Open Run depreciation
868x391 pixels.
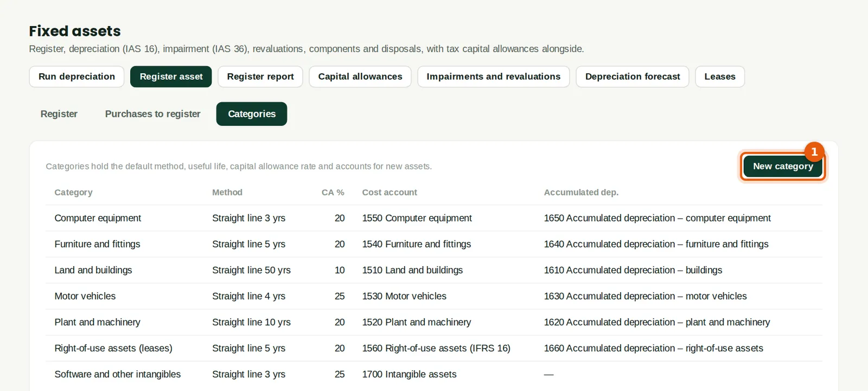click(x=76, y=77)
